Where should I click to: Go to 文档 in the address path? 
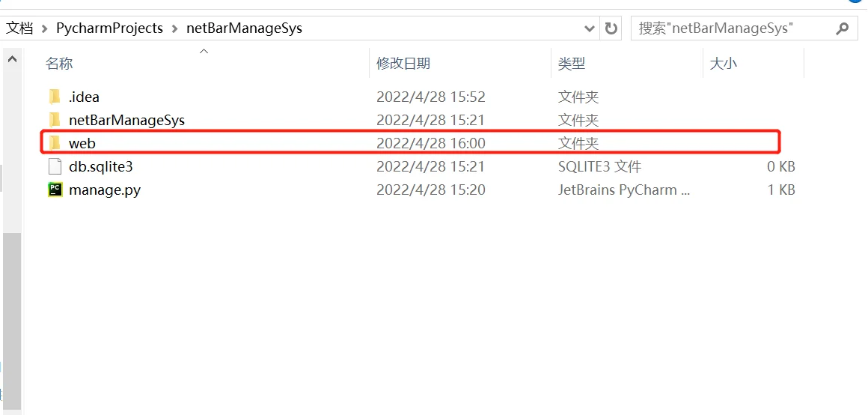click(19, 28)
